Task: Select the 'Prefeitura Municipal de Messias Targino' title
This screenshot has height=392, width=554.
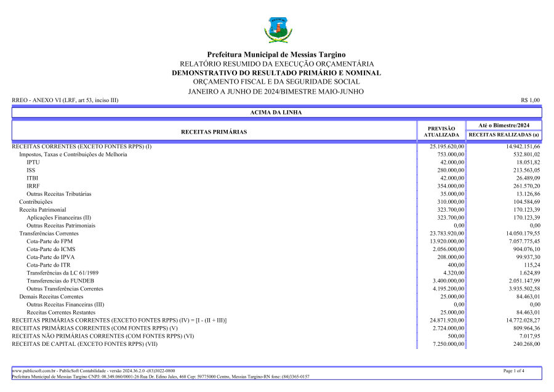Action: point(276,55)
